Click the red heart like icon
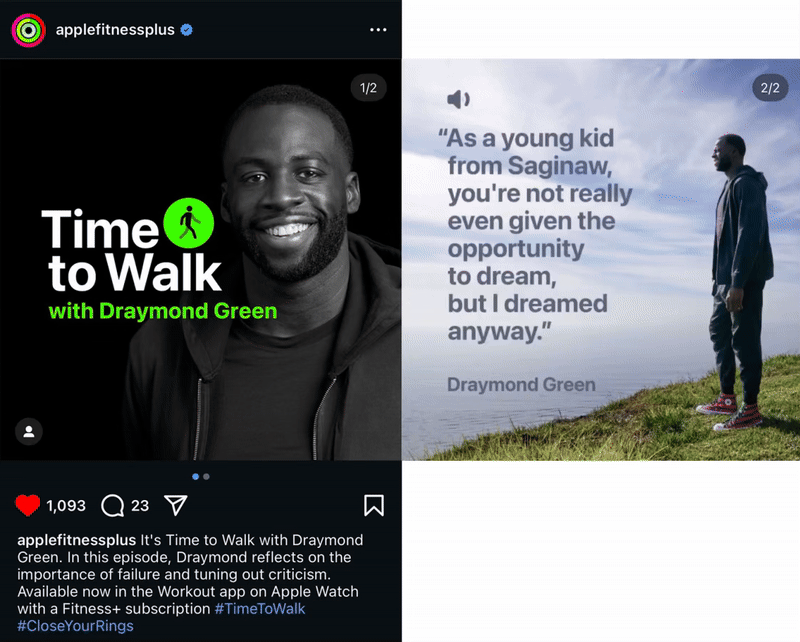Screen dimensions: 800x642 tap(28, 505)
